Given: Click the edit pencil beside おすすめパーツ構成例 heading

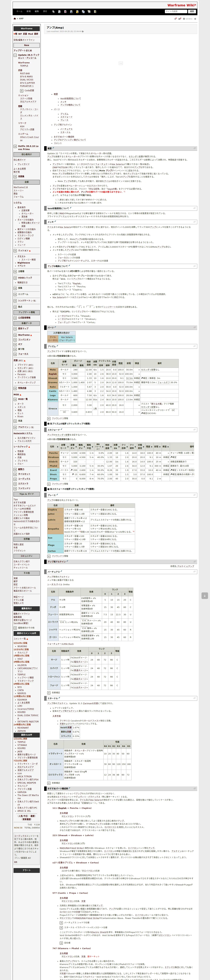Looking at the screenshot, I should point(70,788).
